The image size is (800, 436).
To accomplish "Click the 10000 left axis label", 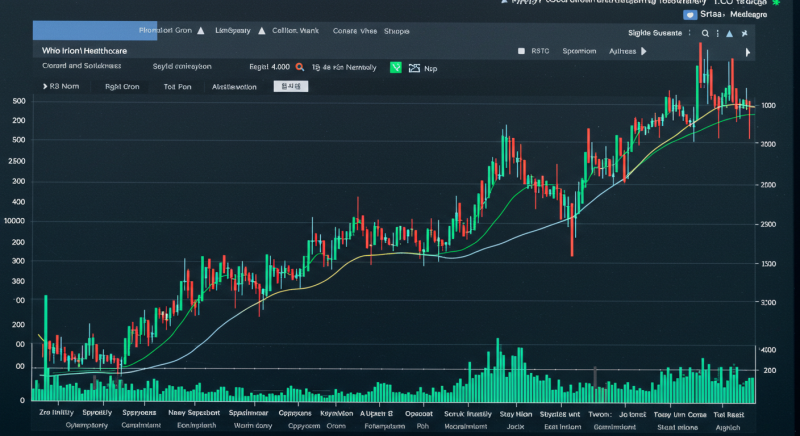I will pos(14,221).
